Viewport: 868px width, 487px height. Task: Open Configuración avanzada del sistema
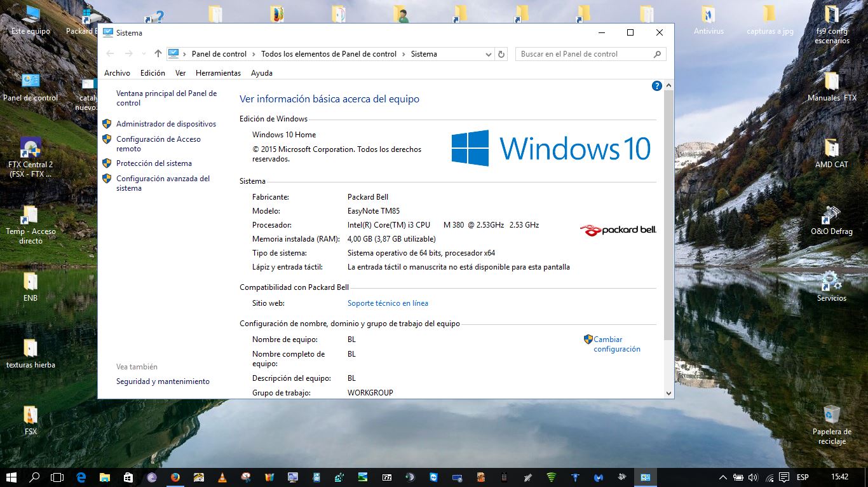pyautogui.click(x=163, y=183)
